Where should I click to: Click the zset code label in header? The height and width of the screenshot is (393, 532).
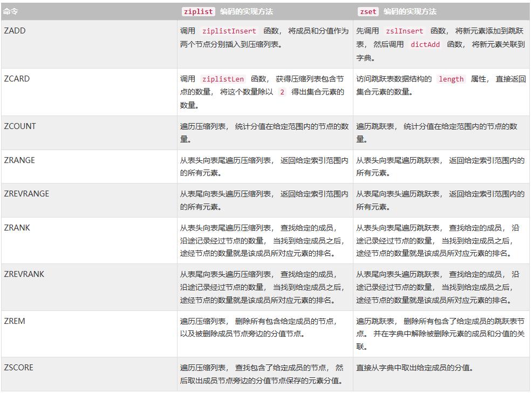368,11
